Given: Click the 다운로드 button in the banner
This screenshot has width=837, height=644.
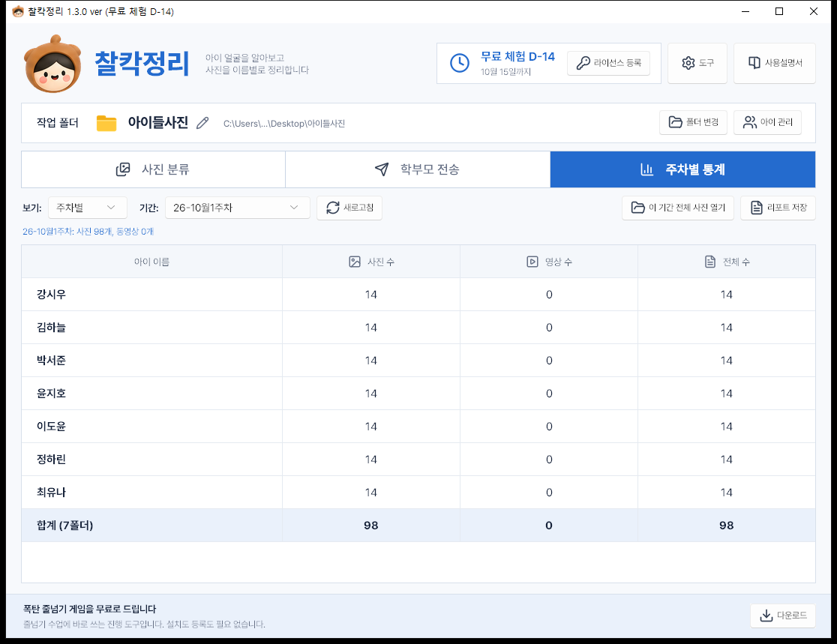Looking at the screenshot, I should [x=782, y=616].
